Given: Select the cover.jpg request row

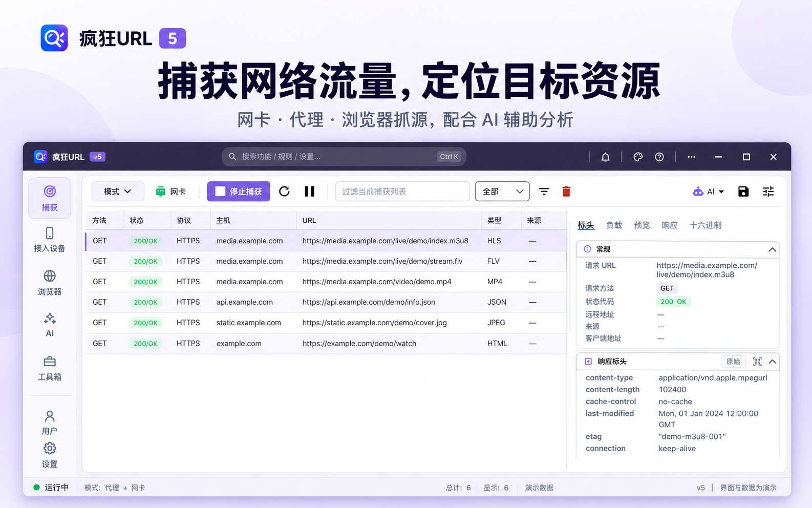Looking at the screenshot, I should [x=326, y=323].
